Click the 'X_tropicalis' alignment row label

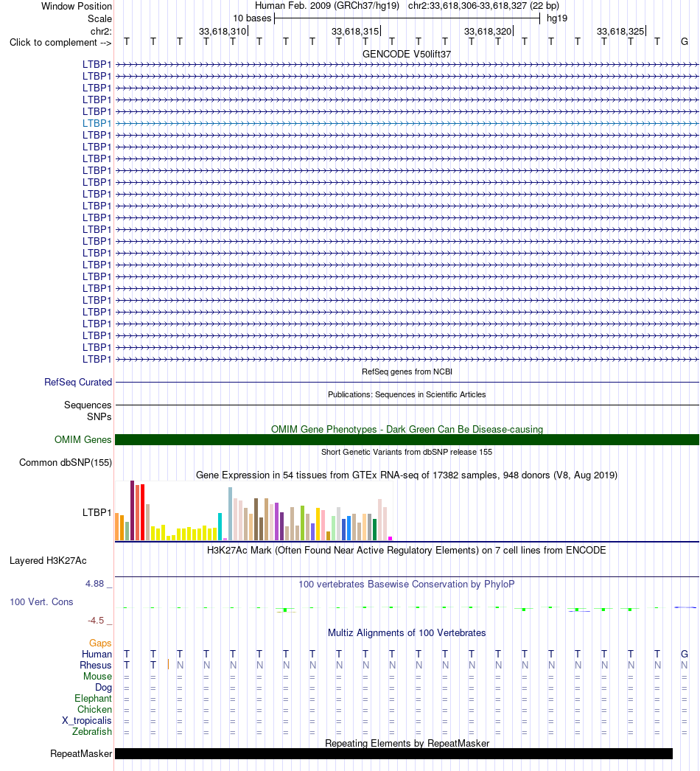(87, 720)
